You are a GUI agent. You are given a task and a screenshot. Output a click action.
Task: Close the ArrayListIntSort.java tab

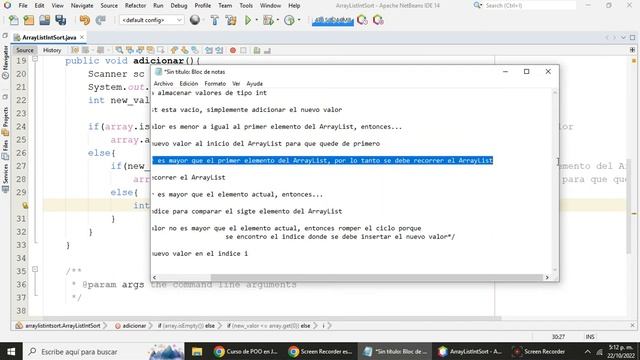82,37
